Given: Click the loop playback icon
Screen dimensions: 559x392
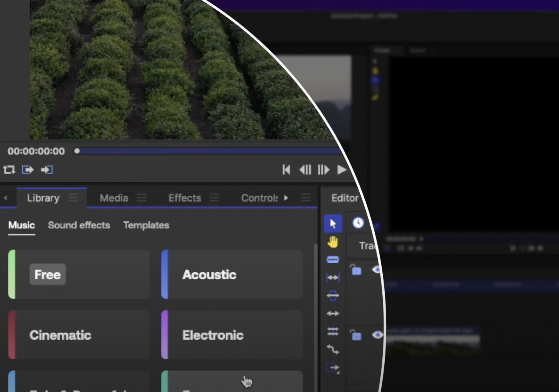Looking at the screenshot, I should click(9, 170).
